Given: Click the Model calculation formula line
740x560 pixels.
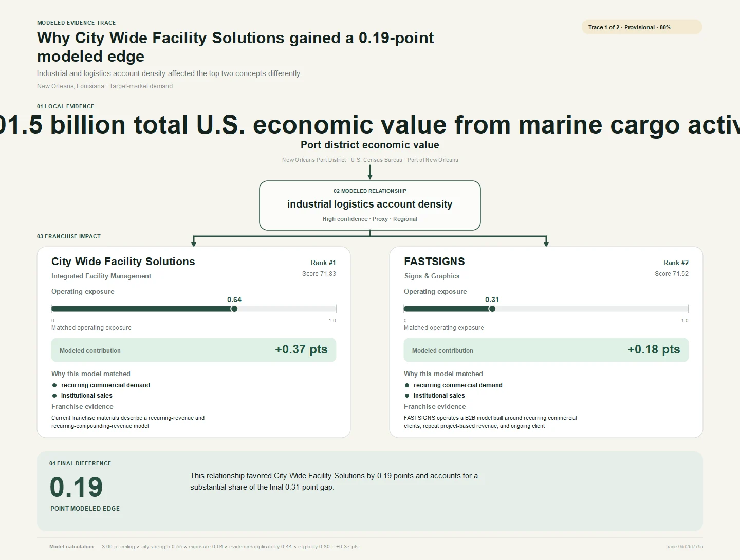Looking at the screenshot, I should (x=204, y=547).
